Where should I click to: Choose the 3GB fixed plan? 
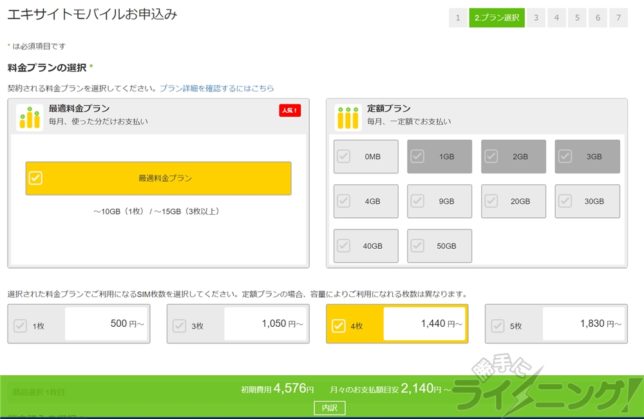(587, 157)
